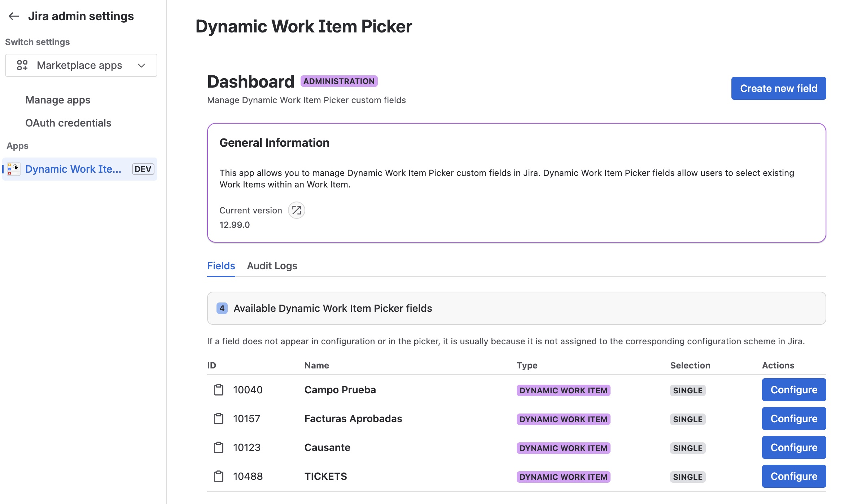Copy the ID of field 10040 using the clipboard icon
This screenshot has width=853, height=504.
click(219, 390)
